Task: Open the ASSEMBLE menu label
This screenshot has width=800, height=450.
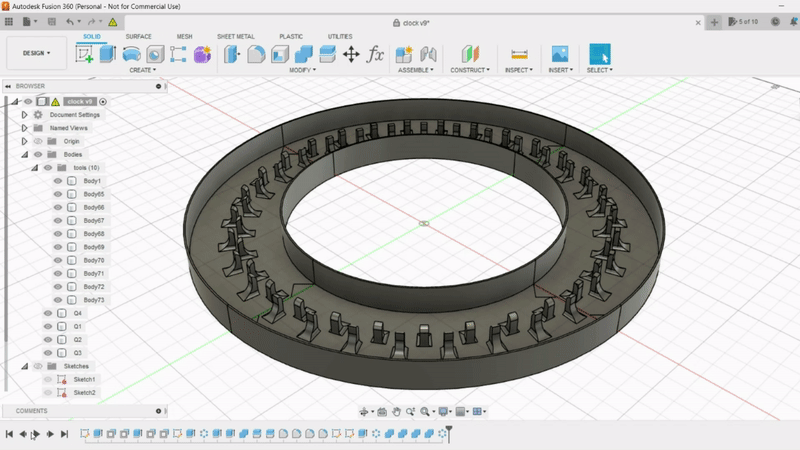Action: point(415,70)
